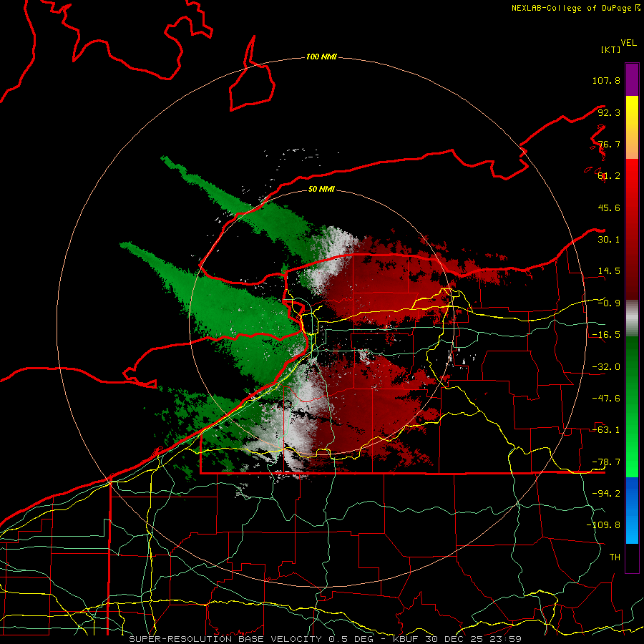Viewport: 644px width, 644px height.
Task: Click the 30.1 velocity scale value
Action: coord(609,240)
